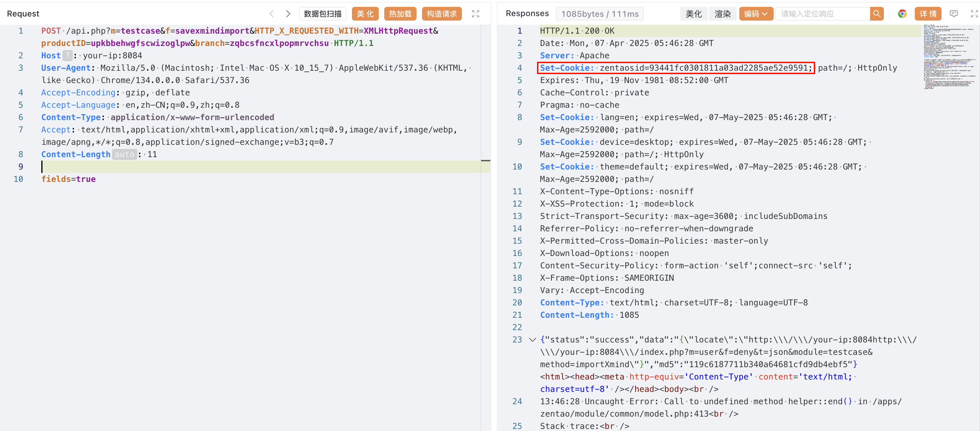Click the response search magnifier icon
The width and height of the screenshot is (980, 431).
tap(876, 14)
